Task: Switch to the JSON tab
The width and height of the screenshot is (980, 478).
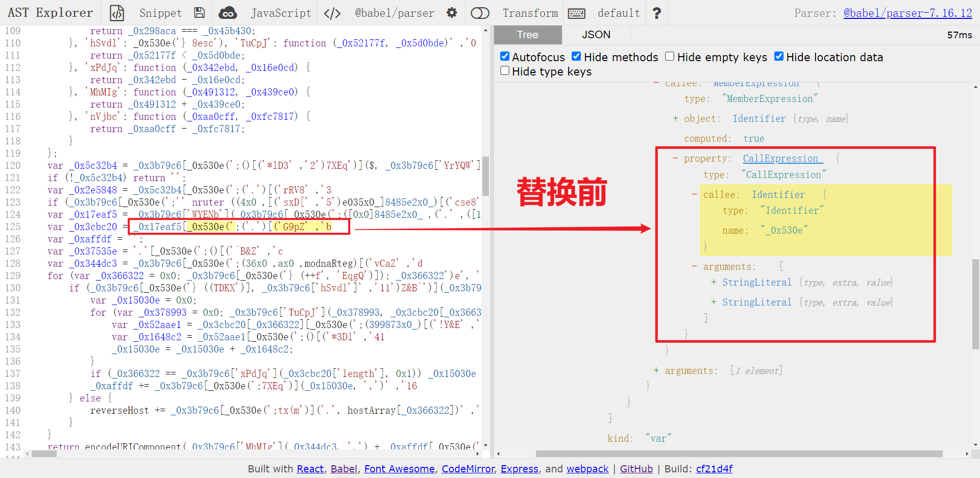Action: 596,35
